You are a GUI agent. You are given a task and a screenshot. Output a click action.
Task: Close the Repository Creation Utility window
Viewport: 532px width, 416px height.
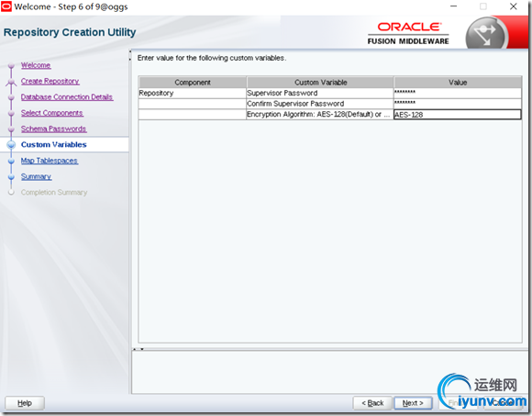tap(514, 6)
